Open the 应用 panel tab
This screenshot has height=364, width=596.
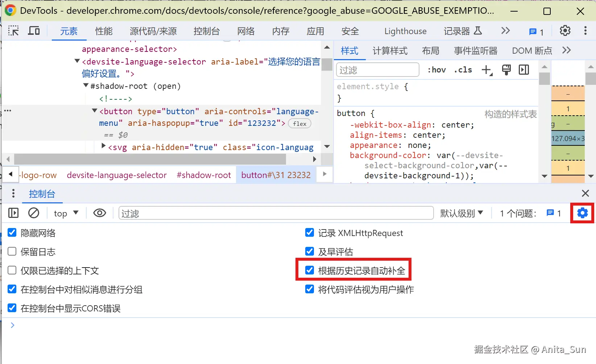click(x=315, y=31)
